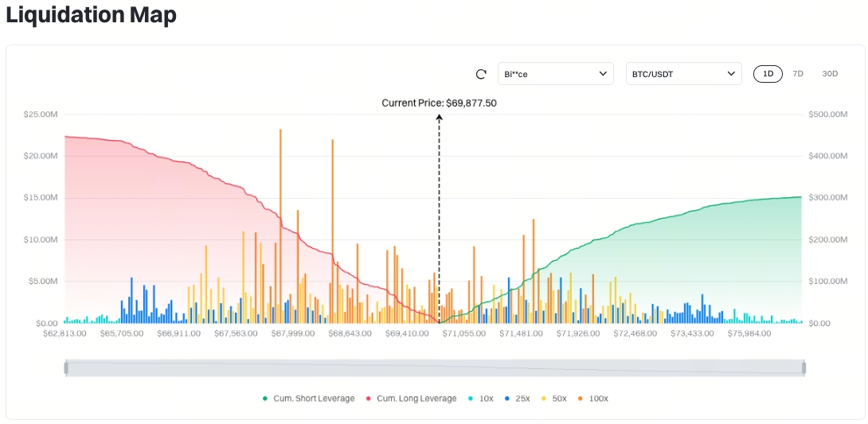This screenshot has height=424, width=868.
Task: Select the 1D timeframe tab
Action: click(x=768, y=73)
